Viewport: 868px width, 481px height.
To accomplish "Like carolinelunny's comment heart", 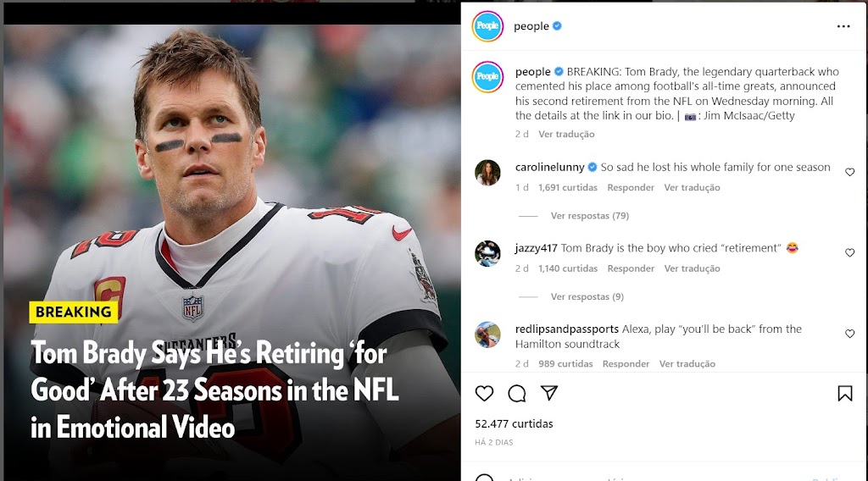I will pos(849,172).
